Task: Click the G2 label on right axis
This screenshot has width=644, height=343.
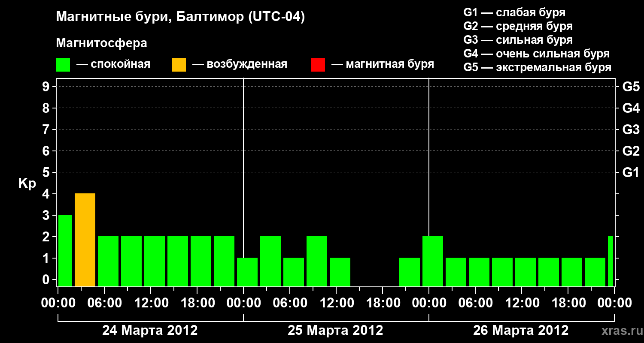Action: (x=631, y=151)
